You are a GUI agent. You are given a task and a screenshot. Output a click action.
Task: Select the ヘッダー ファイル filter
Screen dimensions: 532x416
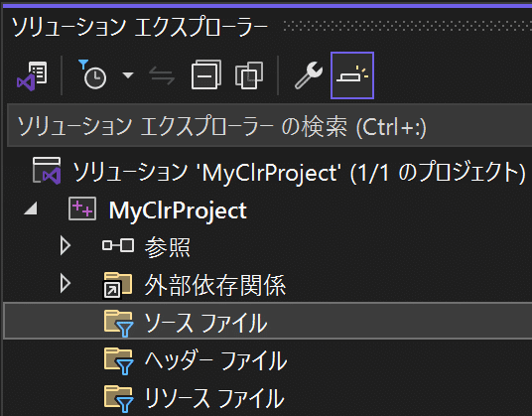(215, 360)
